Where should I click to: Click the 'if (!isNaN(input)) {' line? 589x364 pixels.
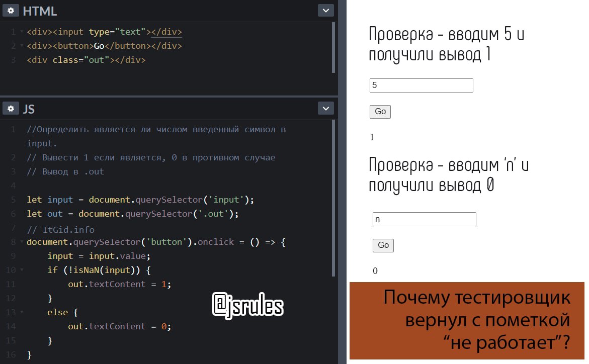click(99, 270)
